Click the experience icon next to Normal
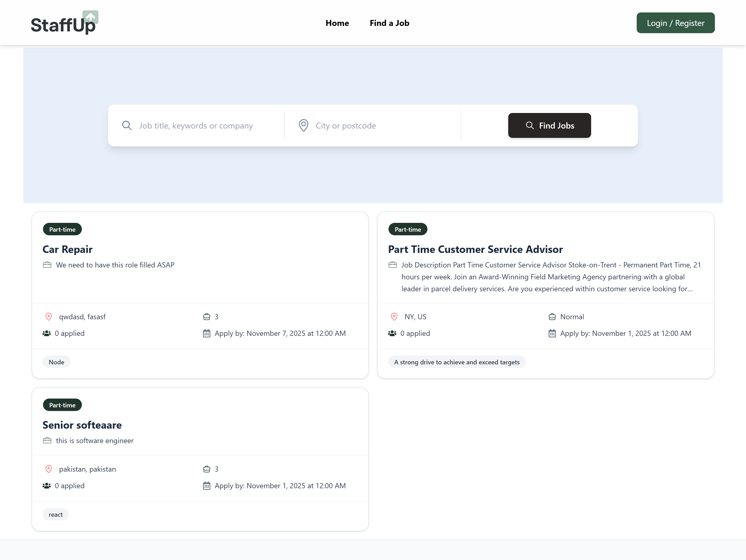Viewport: 746px width, 560px height. tap(552, 317)
